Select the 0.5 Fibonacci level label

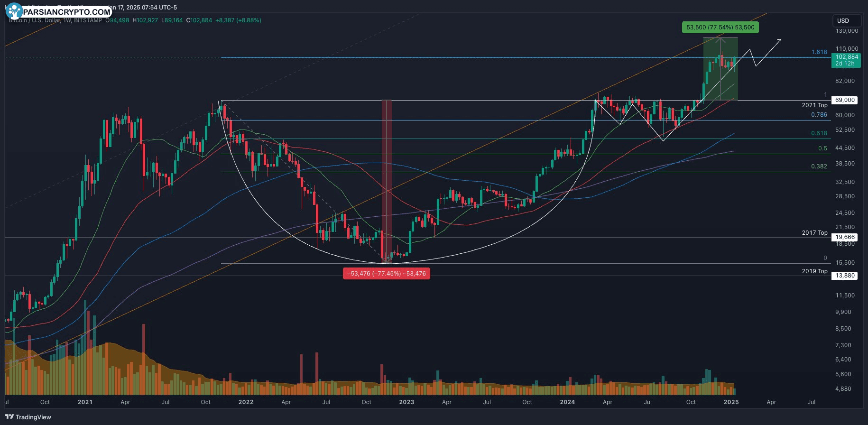(823, 148)
